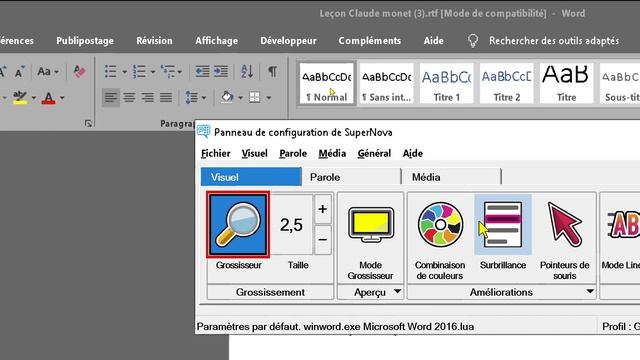Open Word Affichage ribbon tab
The height and width of the screenshot is (360, 640).
point(216,41)
